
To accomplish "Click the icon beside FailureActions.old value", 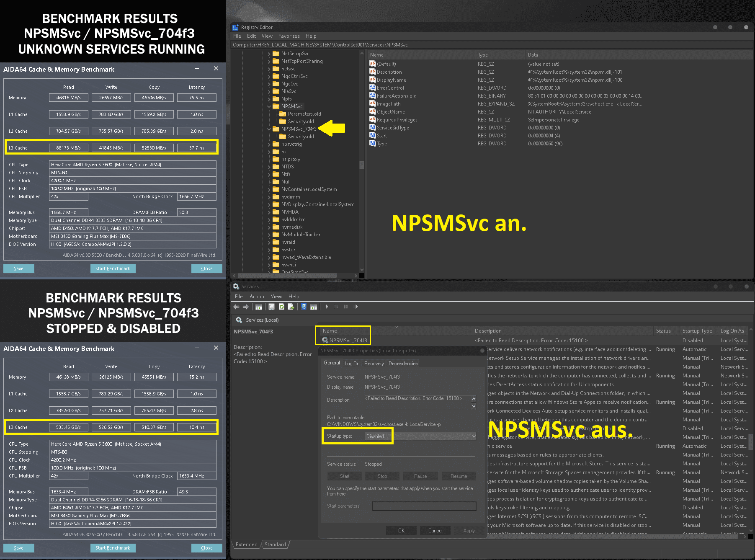I will point(372,95).
